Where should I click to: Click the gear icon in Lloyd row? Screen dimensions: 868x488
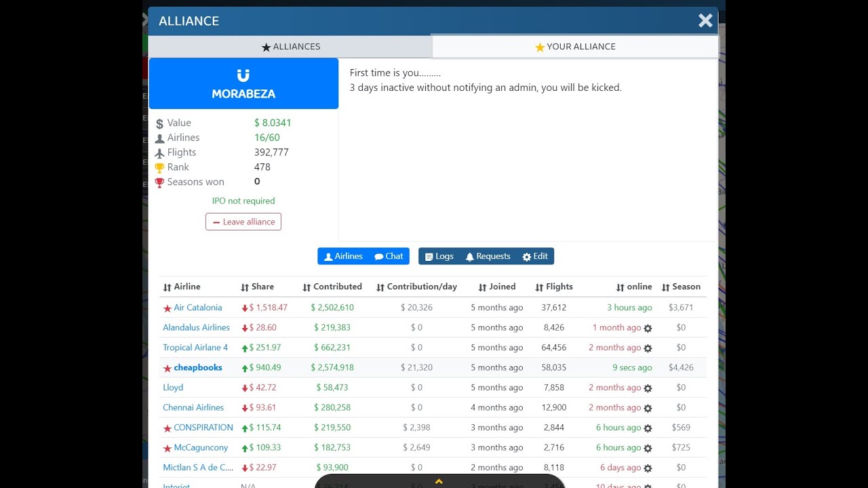[x=648, y=388]
